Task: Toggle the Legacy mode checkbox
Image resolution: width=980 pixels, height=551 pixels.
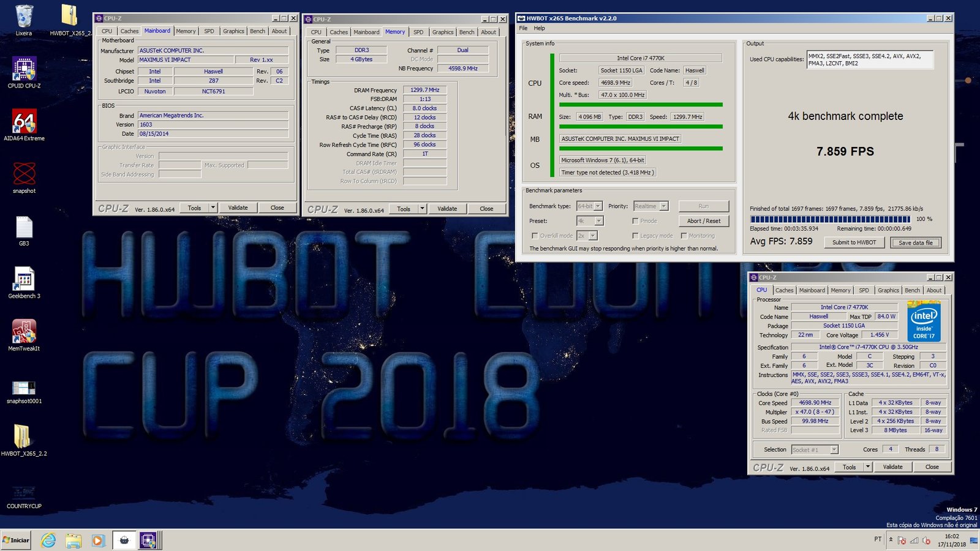Action: point(635,236)
